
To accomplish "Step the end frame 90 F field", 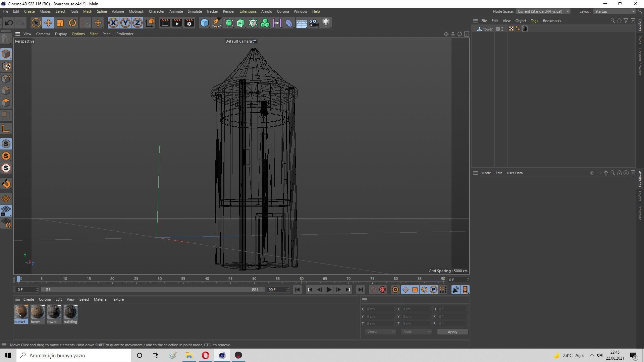I will [x=287, y=289].
